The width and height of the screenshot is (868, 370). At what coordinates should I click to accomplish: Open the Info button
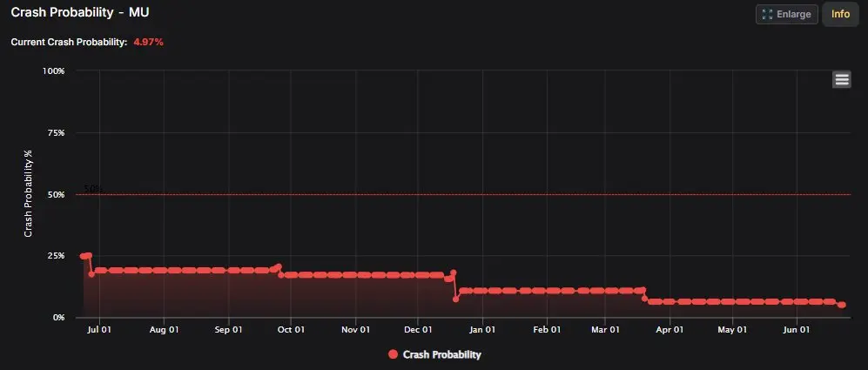point(840,15)
